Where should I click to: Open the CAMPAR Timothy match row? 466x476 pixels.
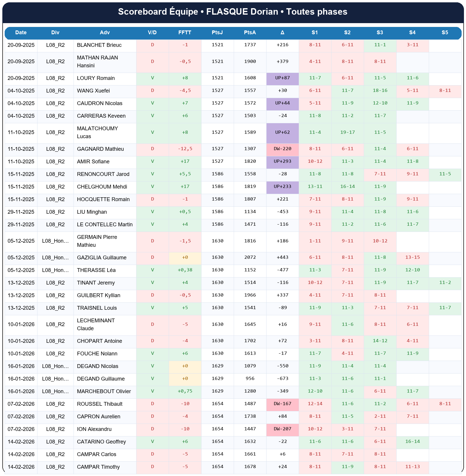[98, 467]
